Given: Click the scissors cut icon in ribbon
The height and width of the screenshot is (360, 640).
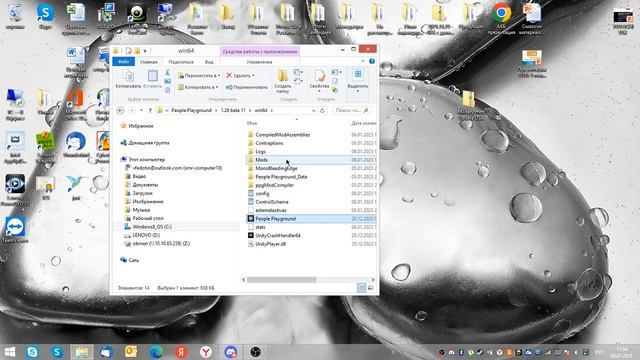Looking at the screenshot, I should click(167, 72).
